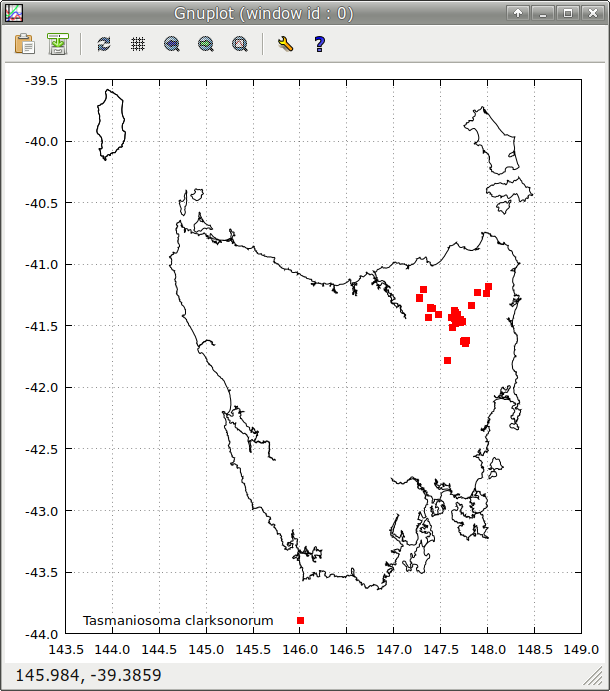Click the -41.5 y-axis label

click(42, 327)
